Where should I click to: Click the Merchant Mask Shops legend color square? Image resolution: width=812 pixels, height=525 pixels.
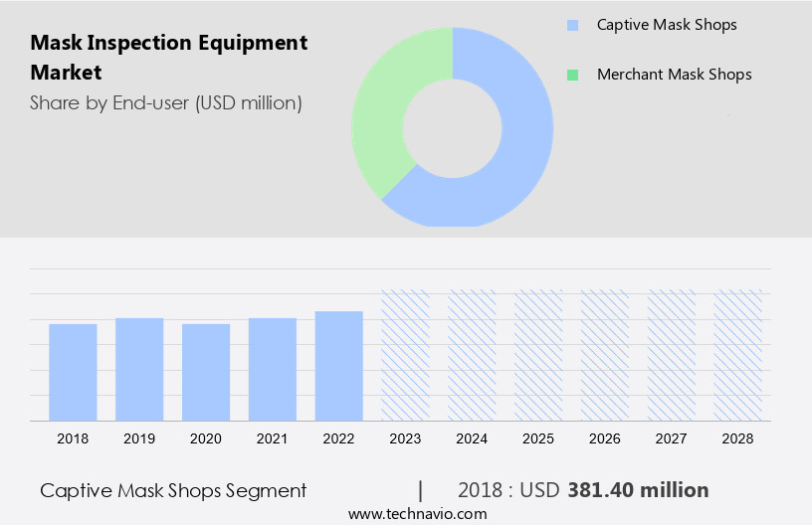click(571, 75)
